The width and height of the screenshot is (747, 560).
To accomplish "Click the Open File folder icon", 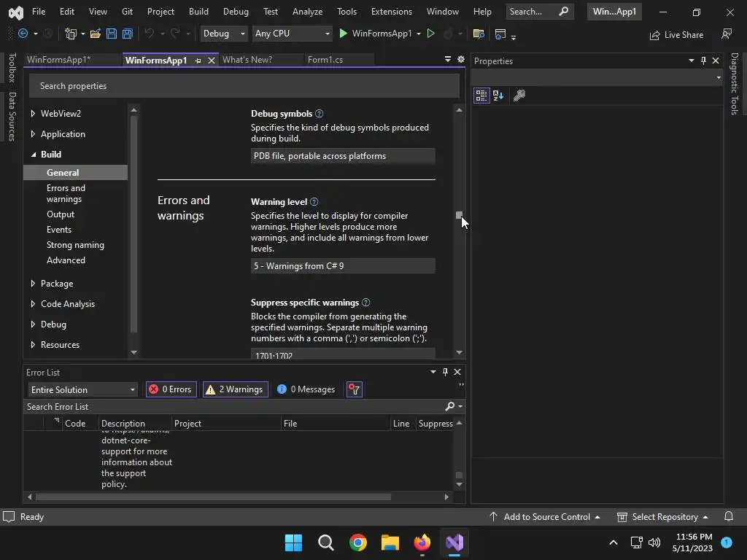I will click(x=96, y=34).
